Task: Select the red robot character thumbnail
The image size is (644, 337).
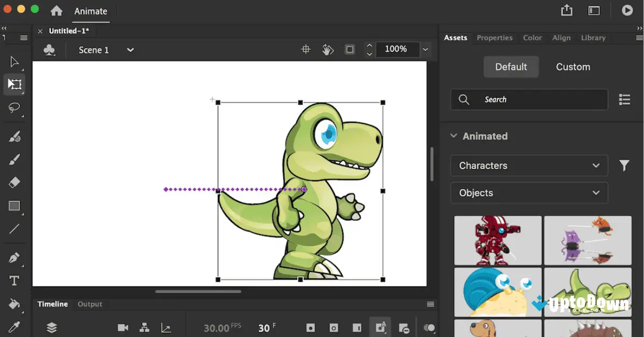Action: click(x=497, y=240)
